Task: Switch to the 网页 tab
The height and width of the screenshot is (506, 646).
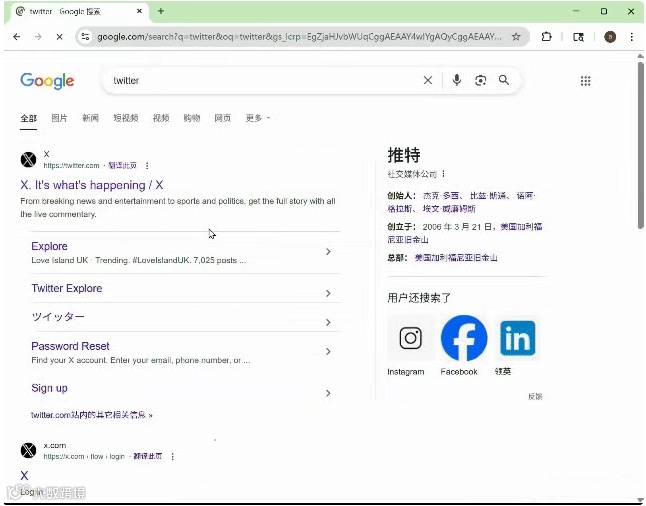Action: (x=222, y=118)
